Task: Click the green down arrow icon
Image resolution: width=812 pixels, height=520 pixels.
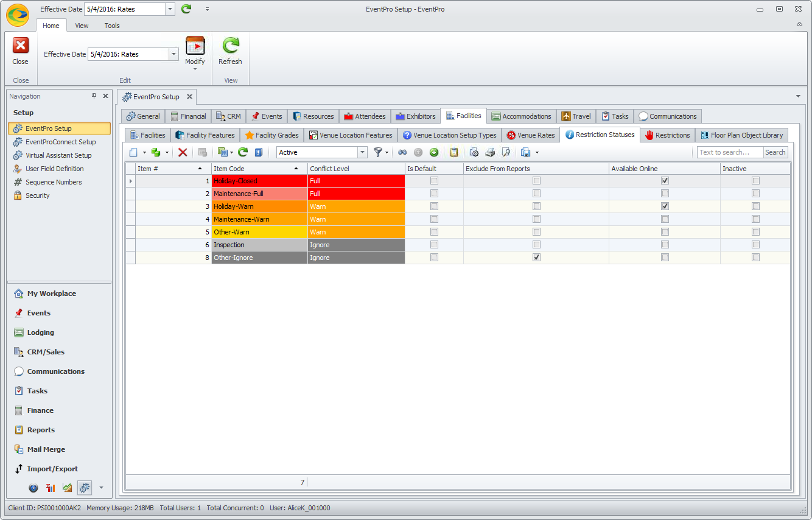Action: coord(434,152)
